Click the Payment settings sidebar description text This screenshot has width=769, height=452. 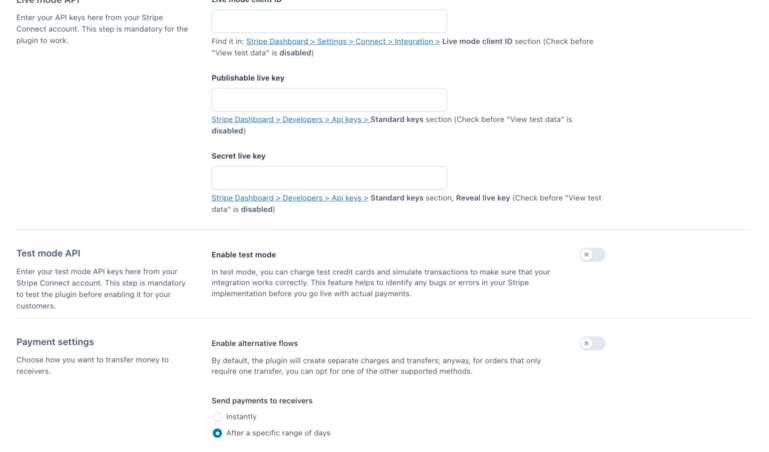(x=92, y=365)
